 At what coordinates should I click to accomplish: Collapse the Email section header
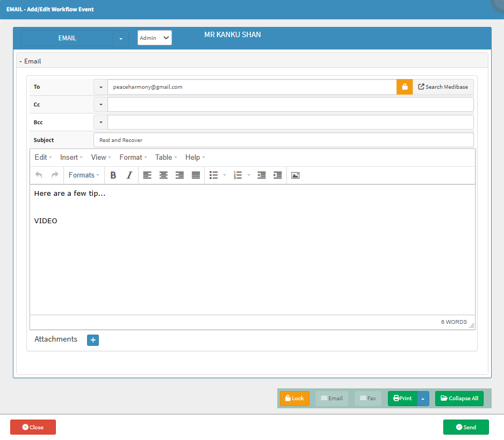31,61
